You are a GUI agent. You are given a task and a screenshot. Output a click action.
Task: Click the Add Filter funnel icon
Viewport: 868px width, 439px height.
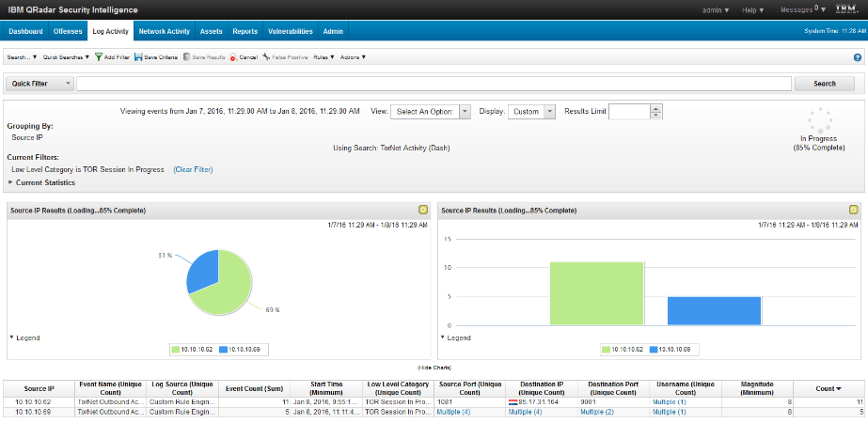point(99,57)
